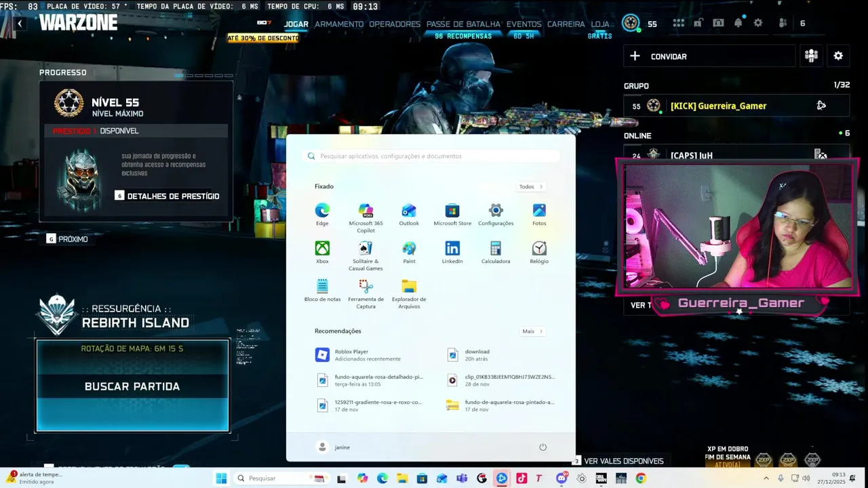Launch the Xbox pinned app
Viewport: 868px width, 488px height.
click(322, 252)
